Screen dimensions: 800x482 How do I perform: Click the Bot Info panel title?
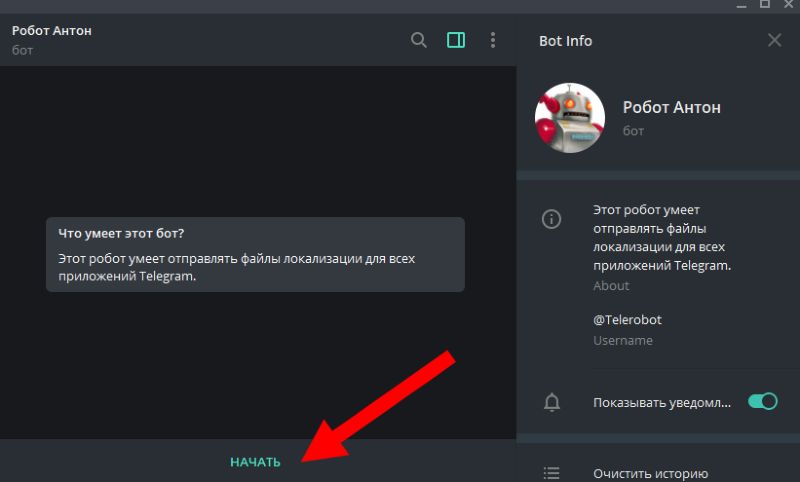565,41
